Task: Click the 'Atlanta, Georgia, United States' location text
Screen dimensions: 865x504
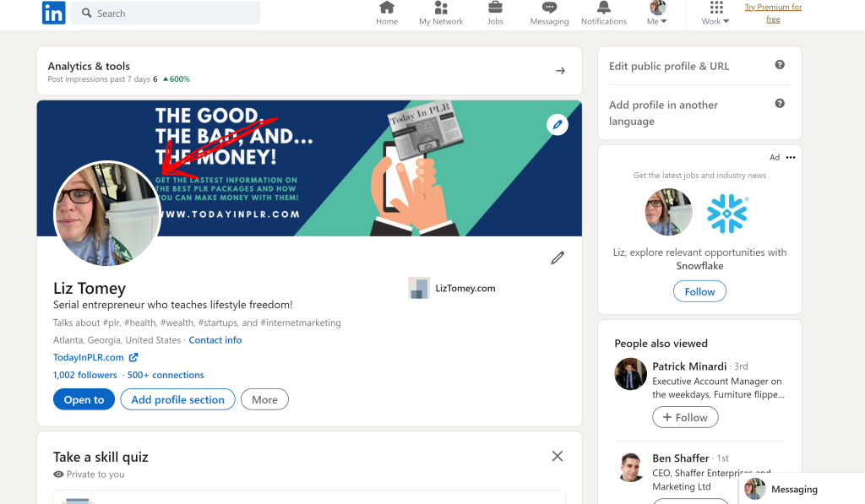Action: tap(117, 340)
